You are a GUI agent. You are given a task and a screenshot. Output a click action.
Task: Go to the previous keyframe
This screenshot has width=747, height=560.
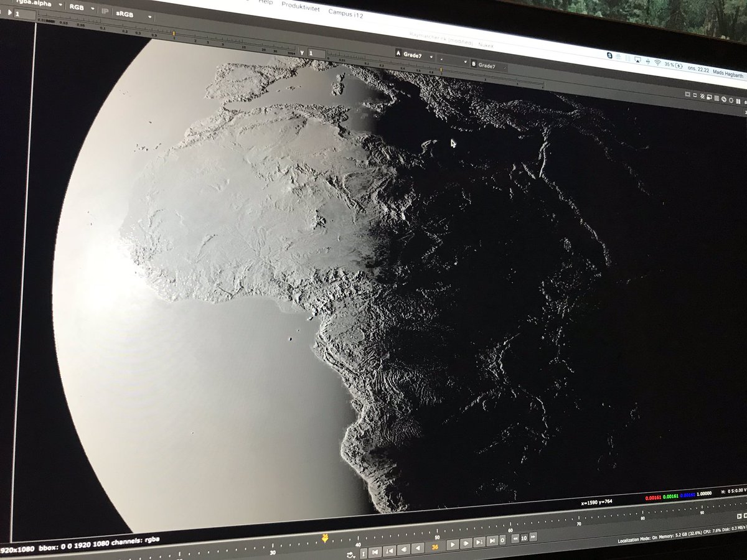(389, 551)
